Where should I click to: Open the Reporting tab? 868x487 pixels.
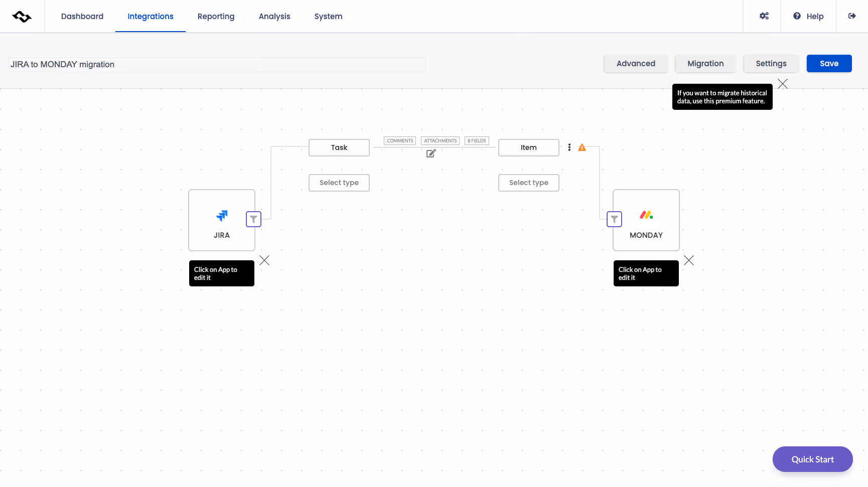point(216,16)
